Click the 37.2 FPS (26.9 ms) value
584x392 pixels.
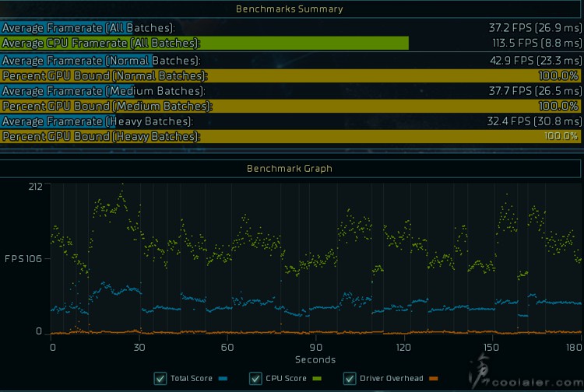click(x=535, y=28)
